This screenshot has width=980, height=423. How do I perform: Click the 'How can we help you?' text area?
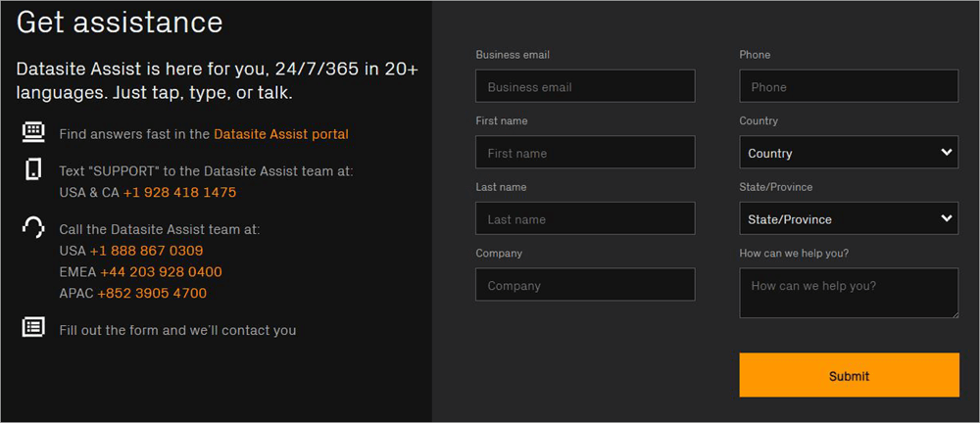point(848,293)
